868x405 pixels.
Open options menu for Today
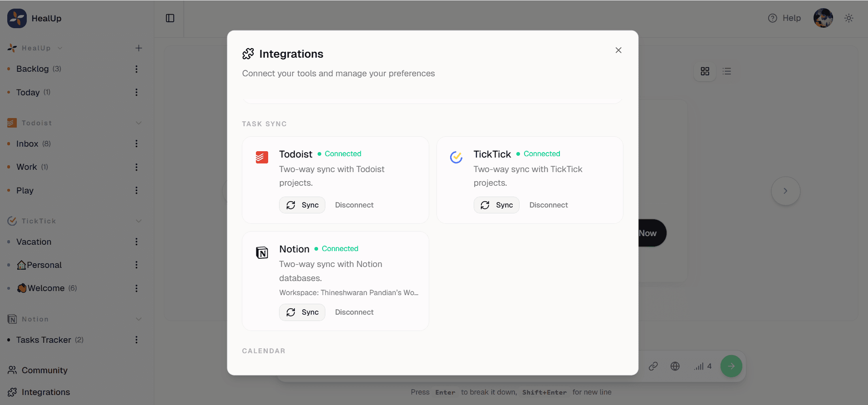pos(136,92)
